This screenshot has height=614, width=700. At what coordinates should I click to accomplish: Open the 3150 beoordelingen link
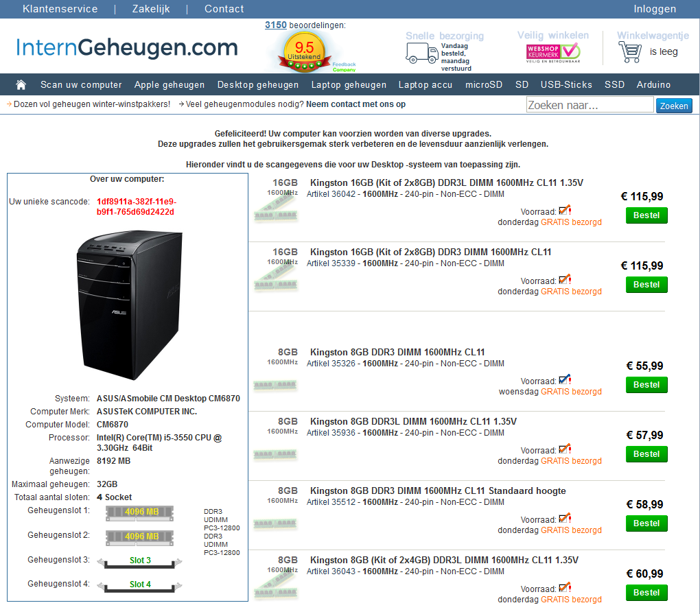(x=275, y=25)
